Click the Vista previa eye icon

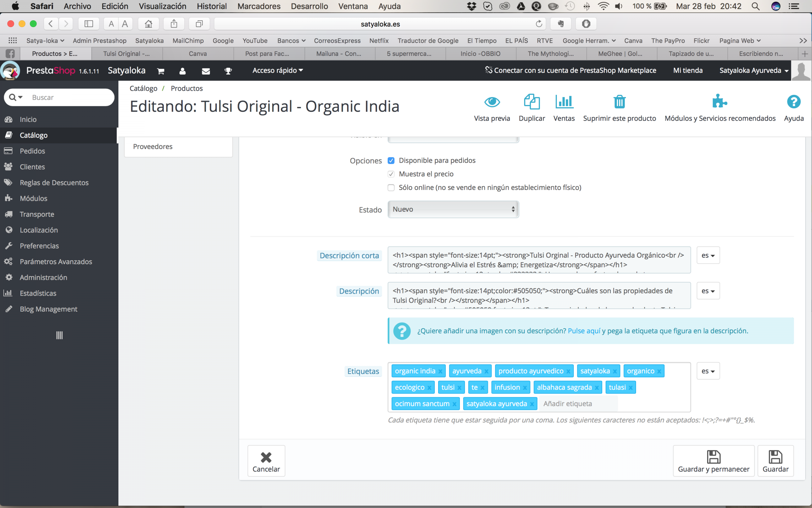[x=492, y=102]
